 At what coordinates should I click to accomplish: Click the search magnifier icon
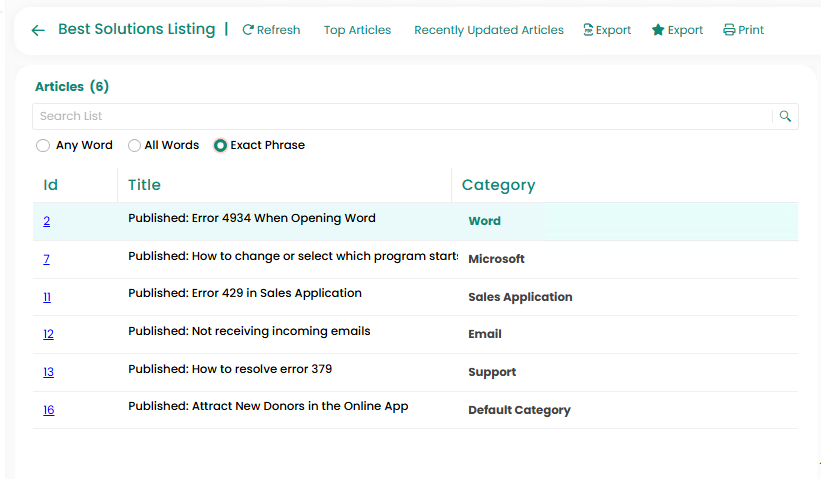click(x=786, y=116)
